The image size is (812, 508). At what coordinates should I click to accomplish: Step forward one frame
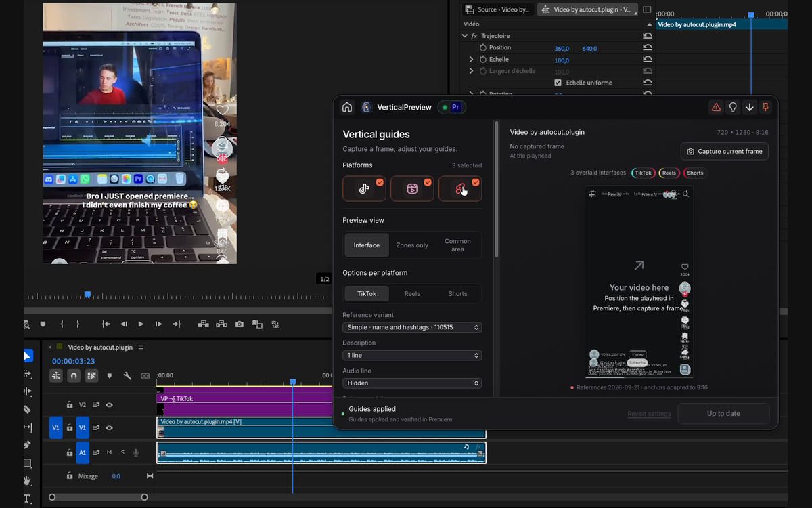159,324
